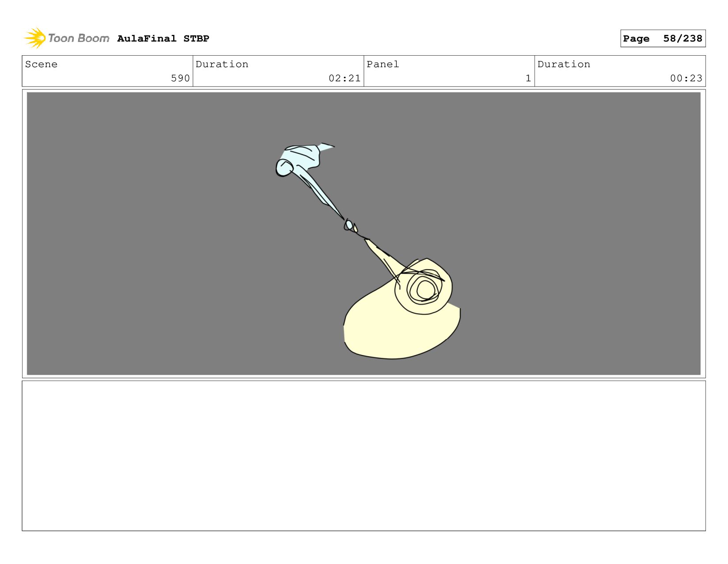The image size is (728, 564).
Task: Click the Toon Boom logo
Action: click(66, 38)
